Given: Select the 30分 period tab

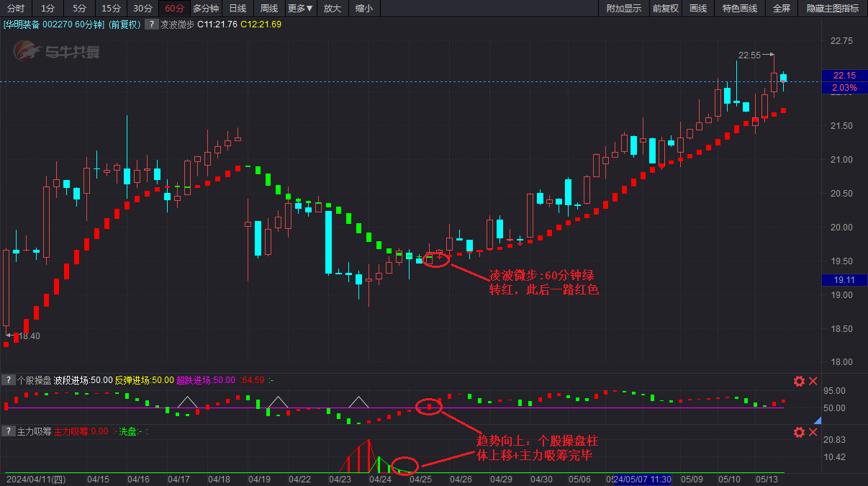Looking at the screenshot, I should [x=143, y=9].
